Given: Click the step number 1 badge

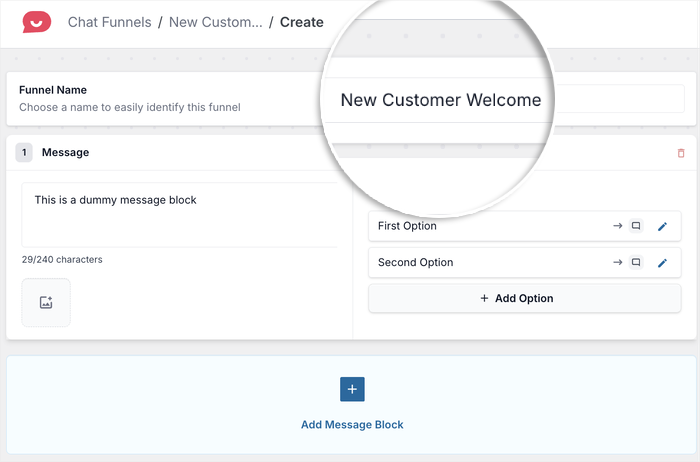Looking at the screenshot, I should click(x=25, y=153).
